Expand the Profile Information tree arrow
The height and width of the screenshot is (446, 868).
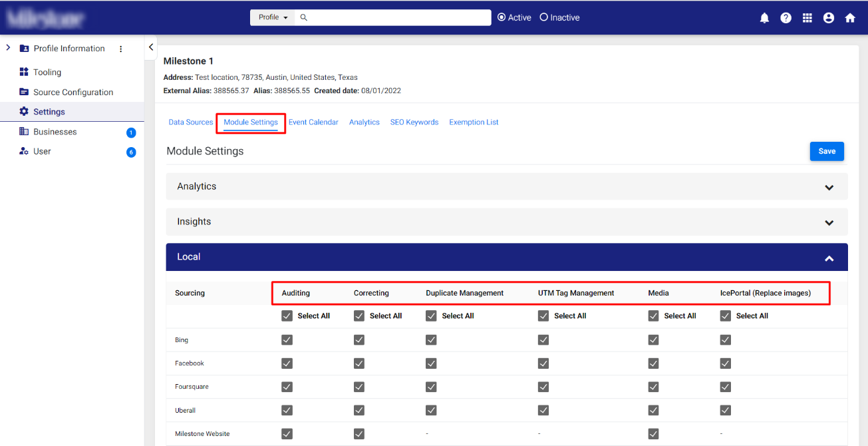[8, 48]
